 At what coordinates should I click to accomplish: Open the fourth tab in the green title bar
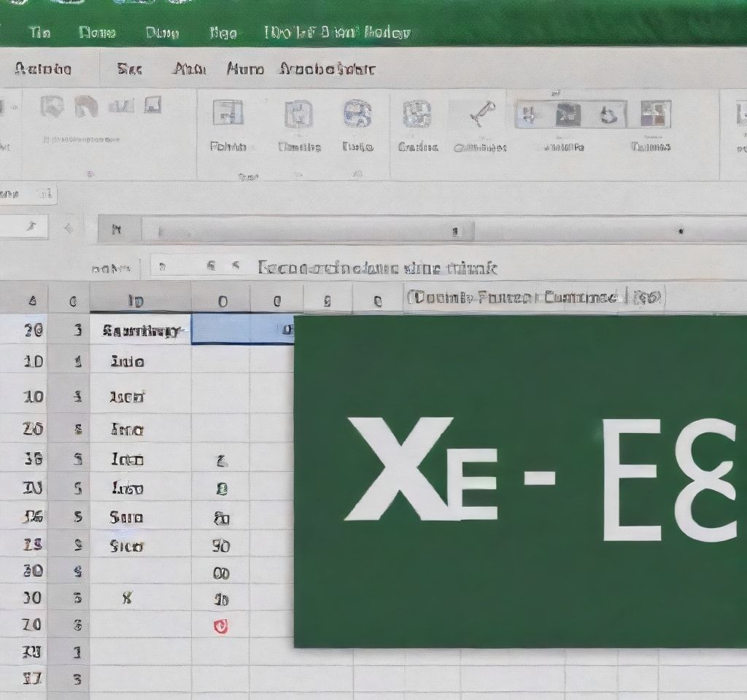223,32
